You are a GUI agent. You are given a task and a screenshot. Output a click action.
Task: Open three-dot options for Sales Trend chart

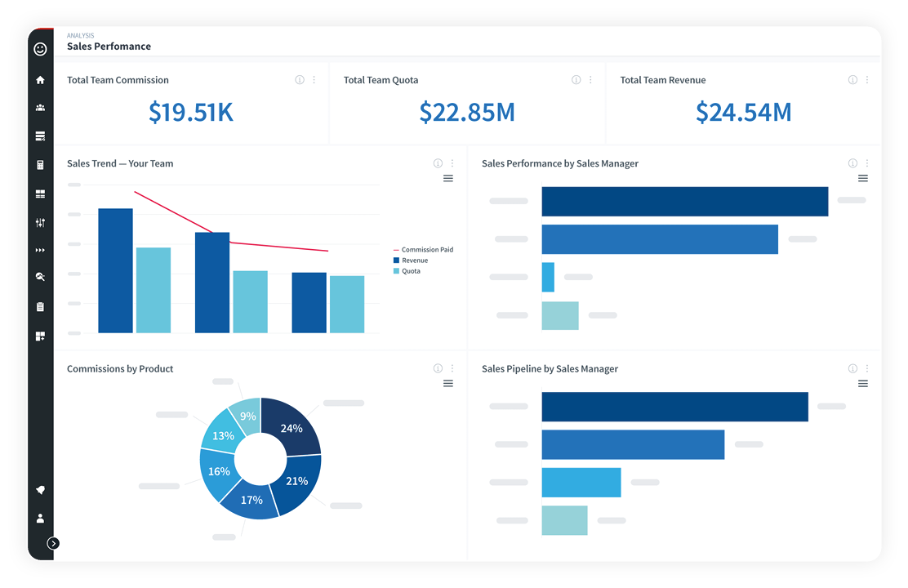coord(452,163)
